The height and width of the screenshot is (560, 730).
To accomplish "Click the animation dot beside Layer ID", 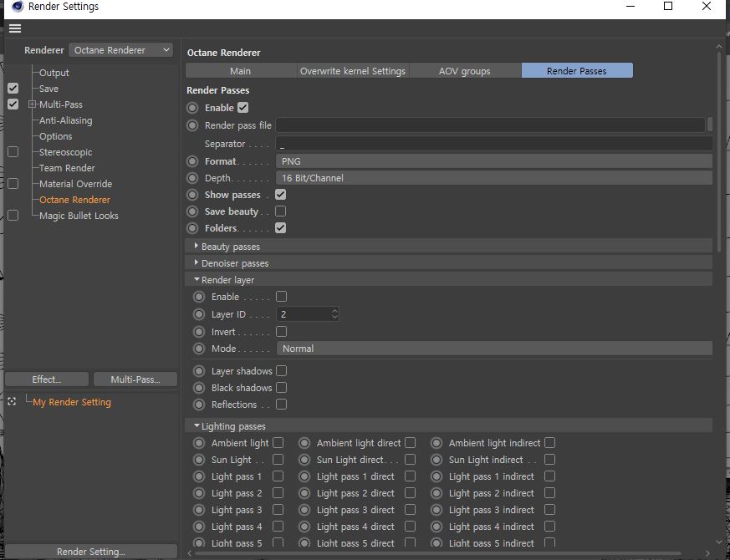I will pyautogui.click(x=199, y=314).
